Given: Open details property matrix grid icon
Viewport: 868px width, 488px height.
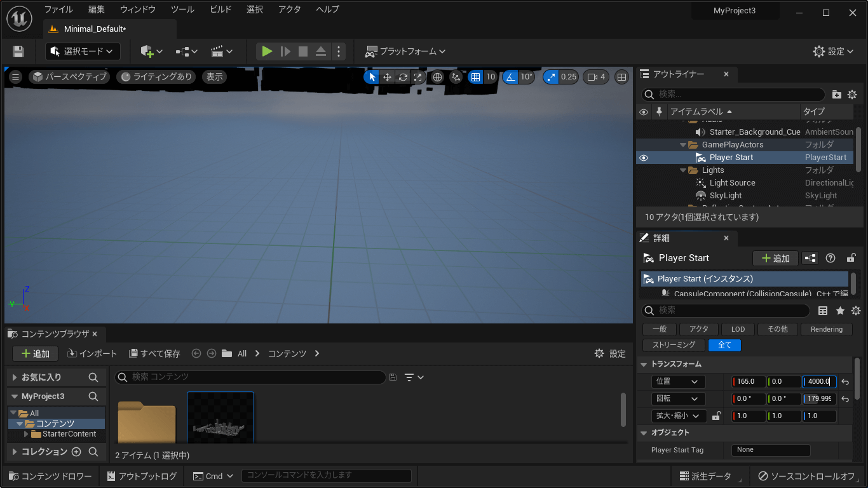Looking at the screenshot, I should click(x=823, y=311).
